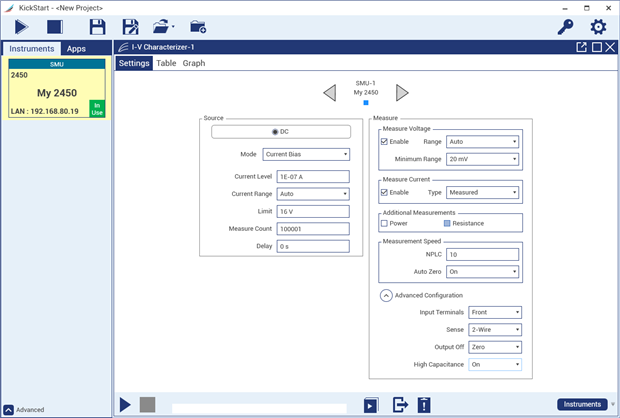Click the Save As icon with pencil
This screenshot has width=620, height=418.
(130, 27)
